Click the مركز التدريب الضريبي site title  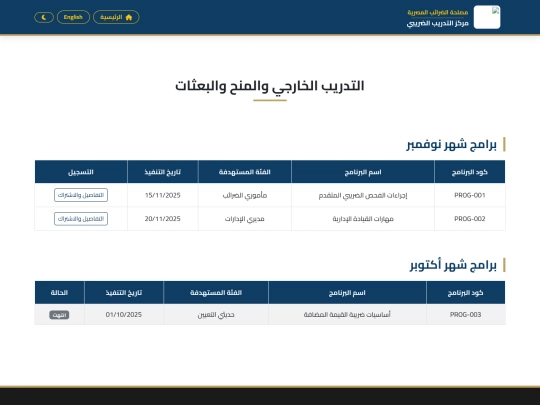437,23
